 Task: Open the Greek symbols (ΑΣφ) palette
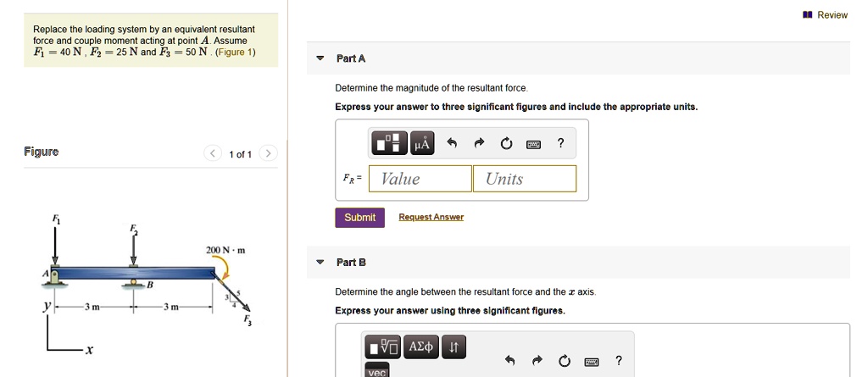tap(421, 347)
